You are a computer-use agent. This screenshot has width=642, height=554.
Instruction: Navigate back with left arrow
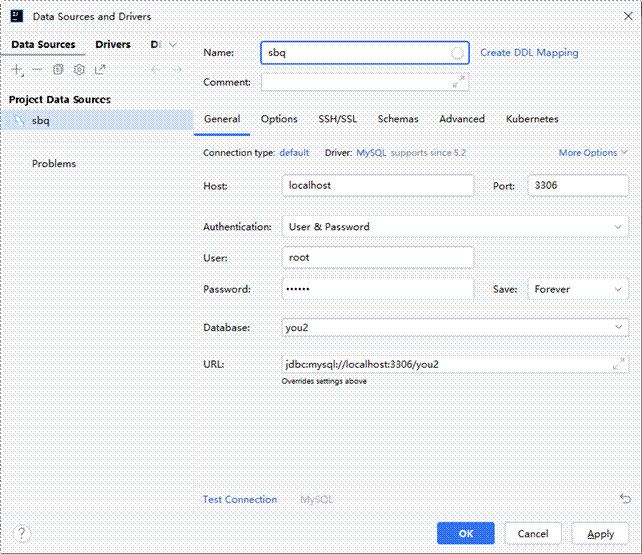[x=155, y=70]
